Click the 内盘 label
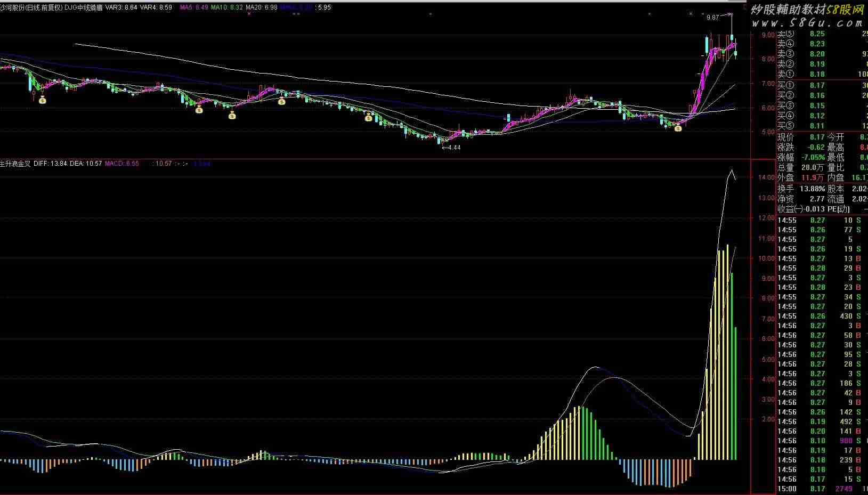 836,178
